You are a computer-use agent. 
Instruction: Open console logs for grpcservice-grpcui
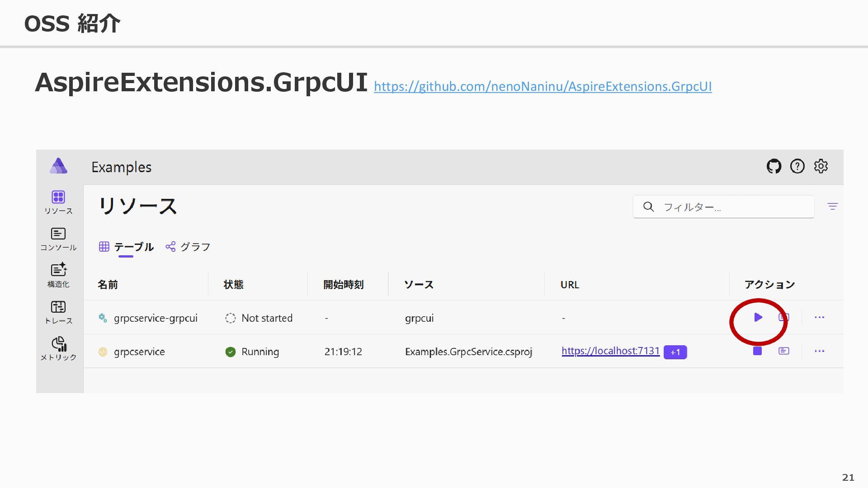pyautogui.click(x=783, y=317)
